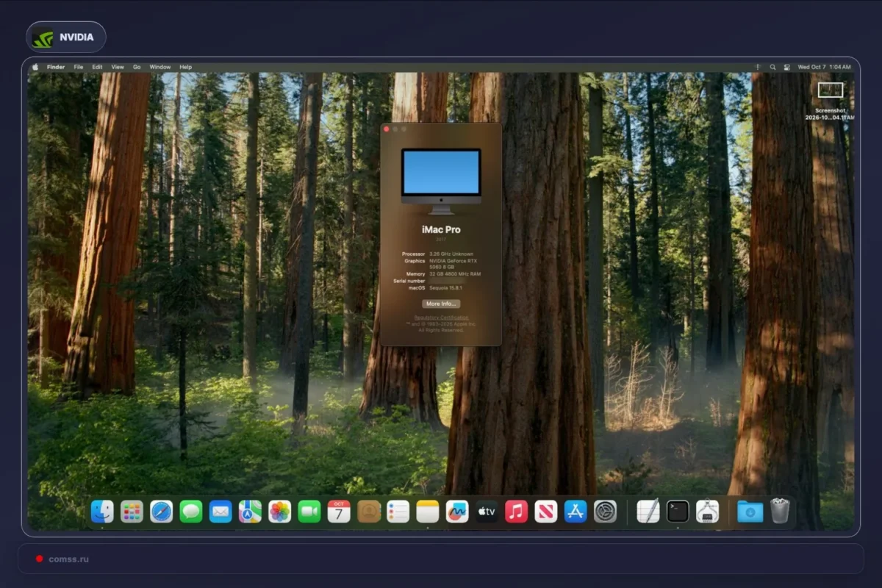882x588 pixels.
Task: Open System Settings gear in the Dock
Action: tap(605, 511)
